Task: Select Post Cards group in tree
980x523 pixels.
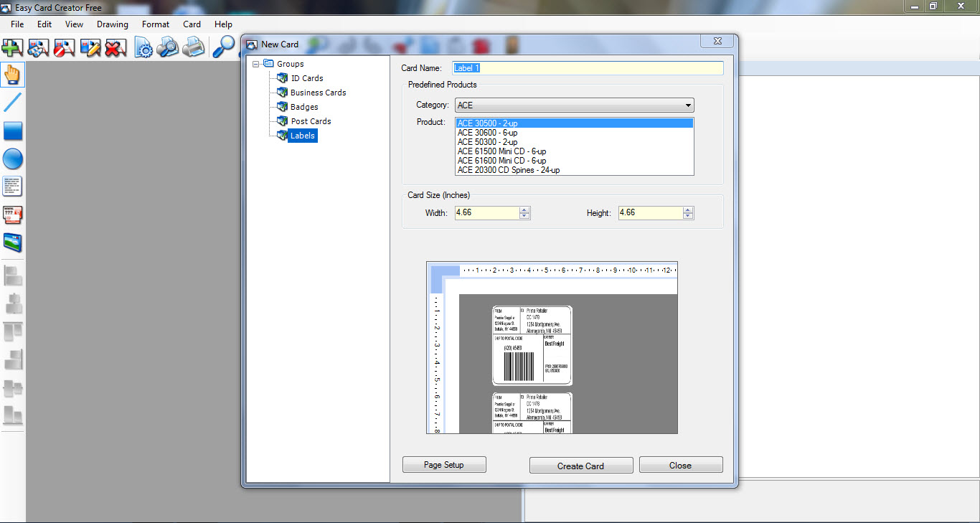Action: (x=311, y=121)
